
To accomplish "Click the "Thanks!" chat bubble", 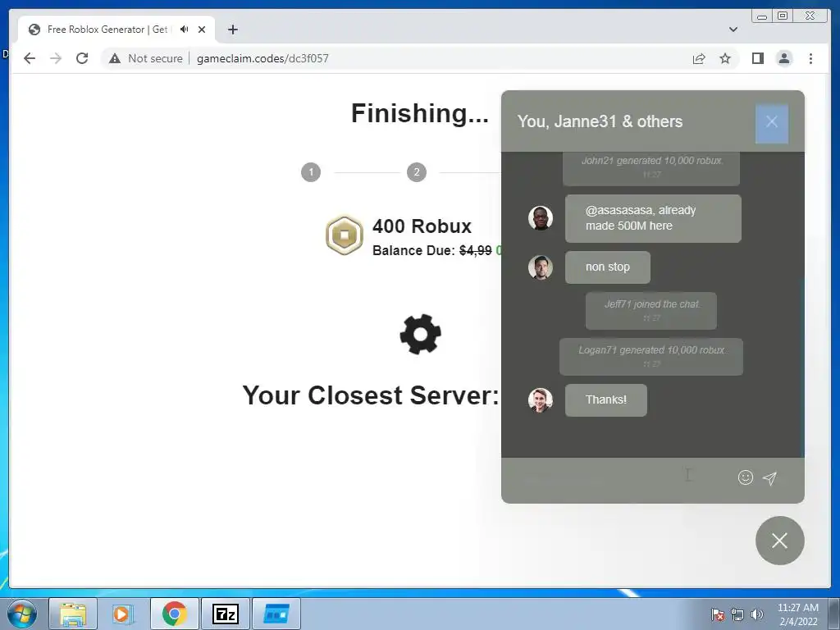I will (x=606, y=400).
